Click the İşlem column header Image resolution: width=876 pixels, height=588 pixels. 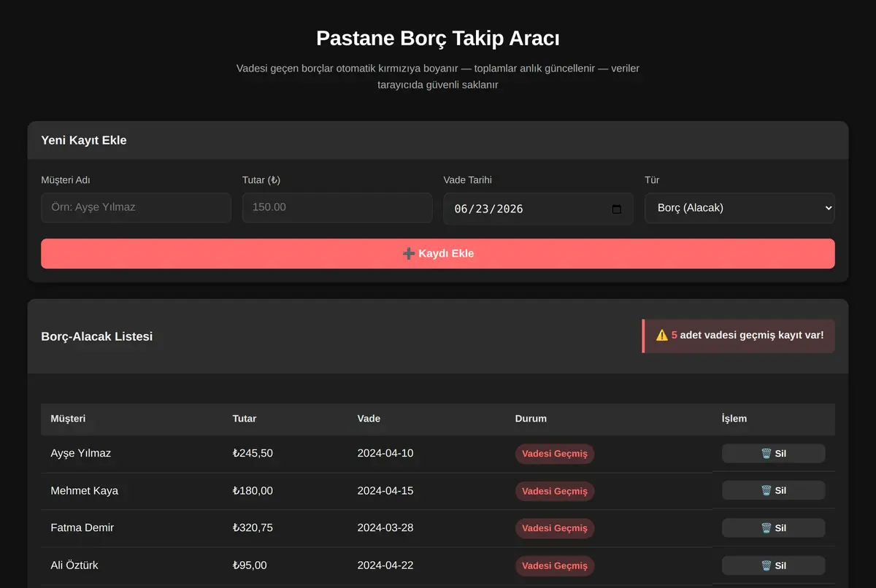[734, 419]
